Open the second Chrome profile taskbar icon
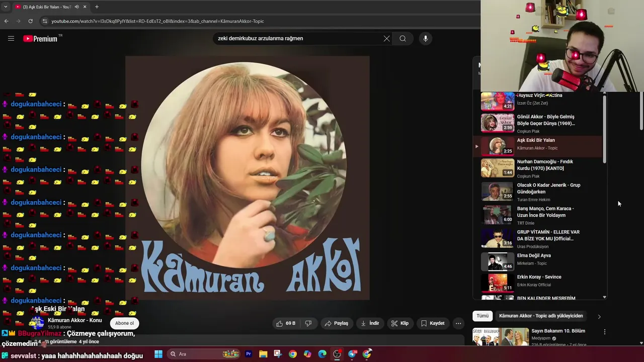Image resolution: width=644 pixels, height=362 pixels. click(367, 354)
